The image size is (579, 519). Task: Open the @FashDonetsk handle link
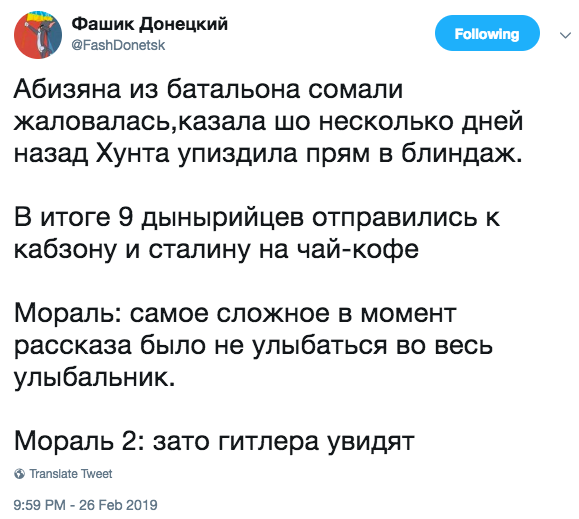(x=118, y=45)
